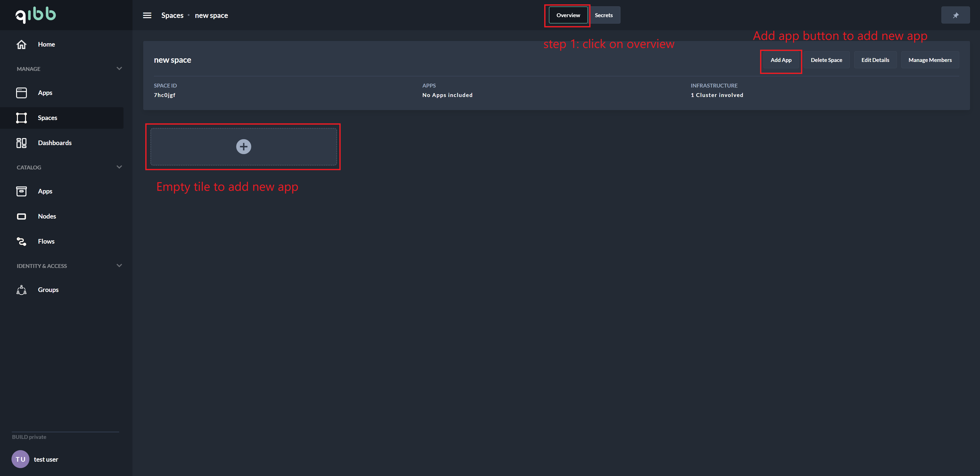
Task: Click the plus circle on empty tile
Action: point(243,147)
